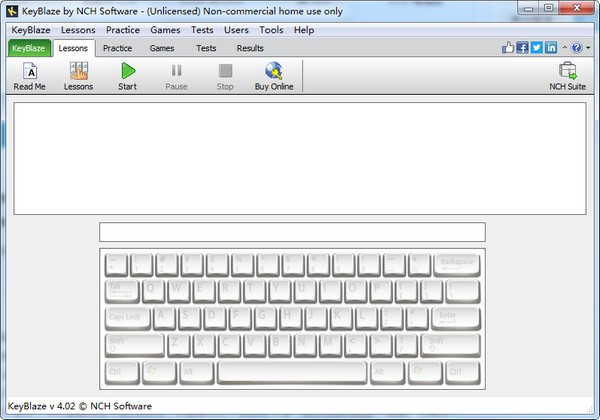Open the Users menu
This screenshot has height=420, width=600.
point(236,30)
